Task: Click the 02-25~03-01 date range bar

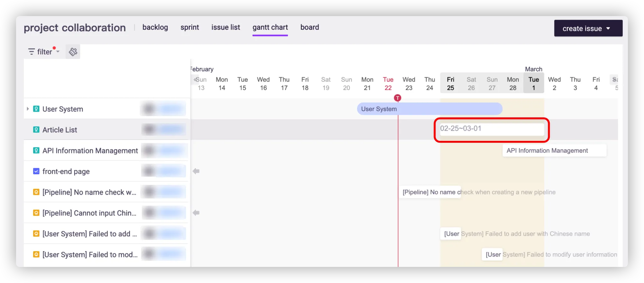Action: 492,129
